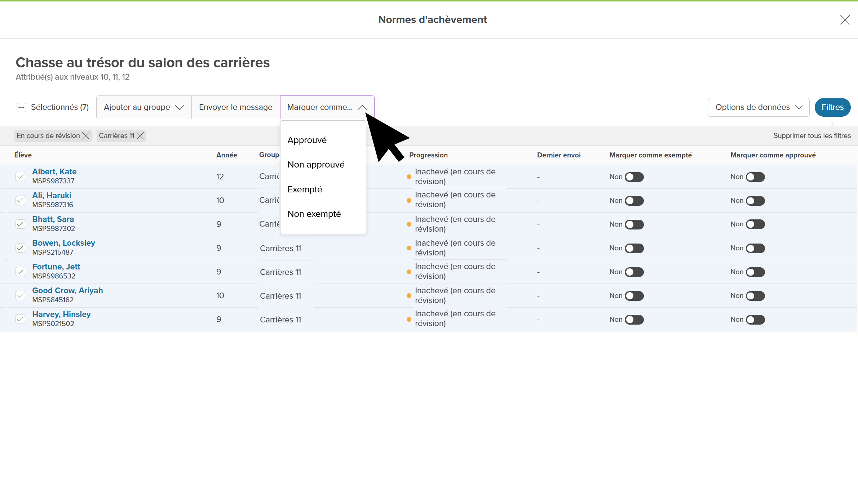Choose 'Approuvé' from the menu

[x=307, y=140]
